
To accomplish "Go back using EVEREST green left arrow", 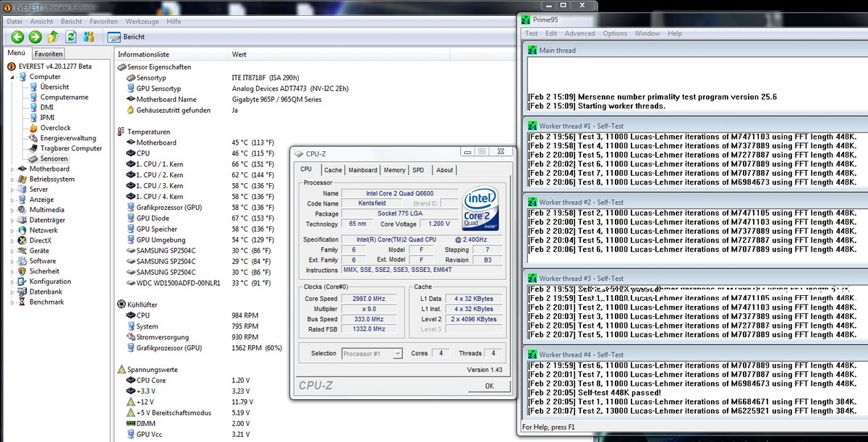I will point(17,37).
